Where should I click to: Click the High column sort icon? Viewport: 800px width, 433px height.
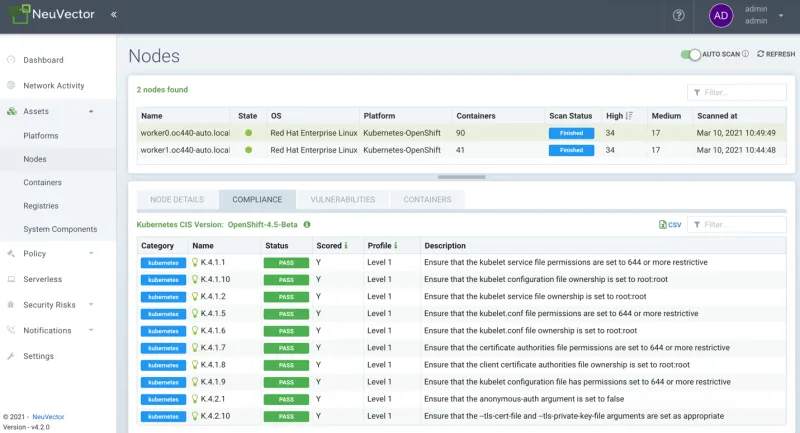click(x=630, y=116)
